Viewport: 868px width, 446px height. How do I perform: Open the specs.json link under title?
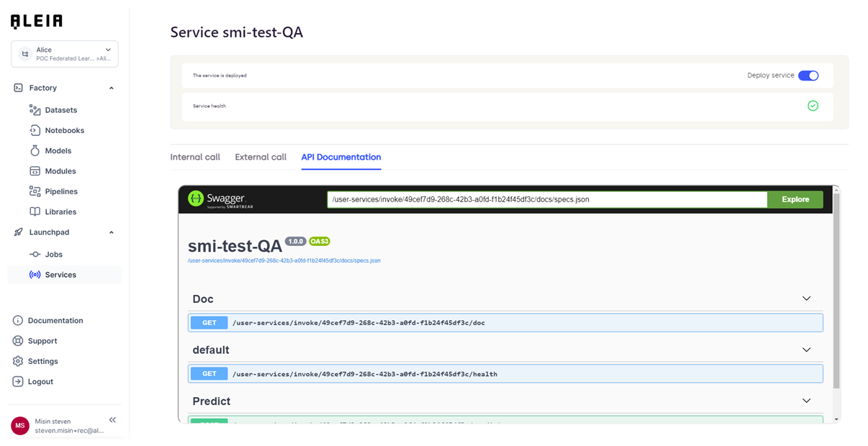284,260
